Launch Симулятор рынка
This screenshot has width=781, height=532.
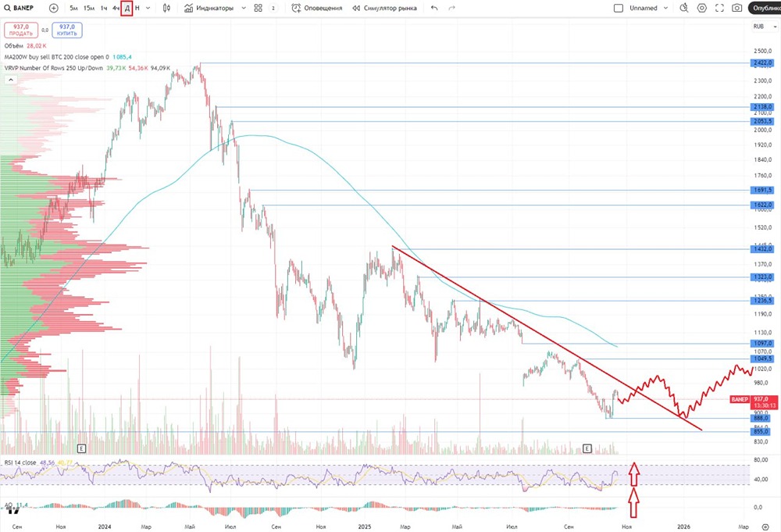coord(390,8)
